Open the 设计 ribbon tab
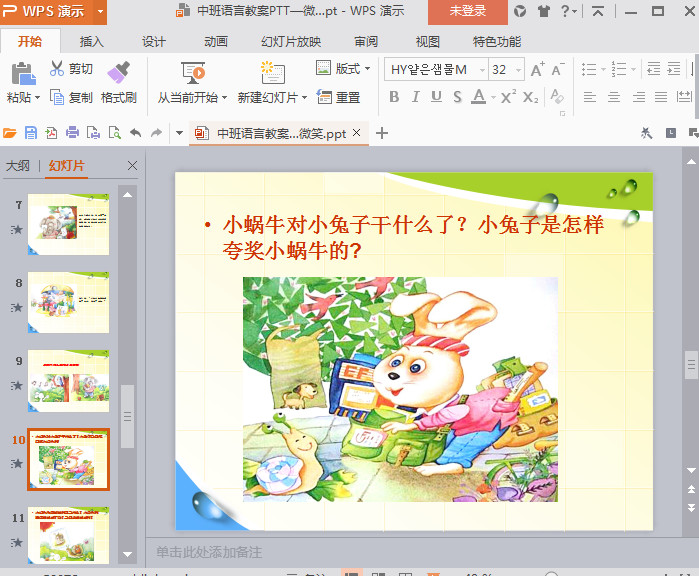The width and height of the screenshot is (699, 576). pos(154,41)
